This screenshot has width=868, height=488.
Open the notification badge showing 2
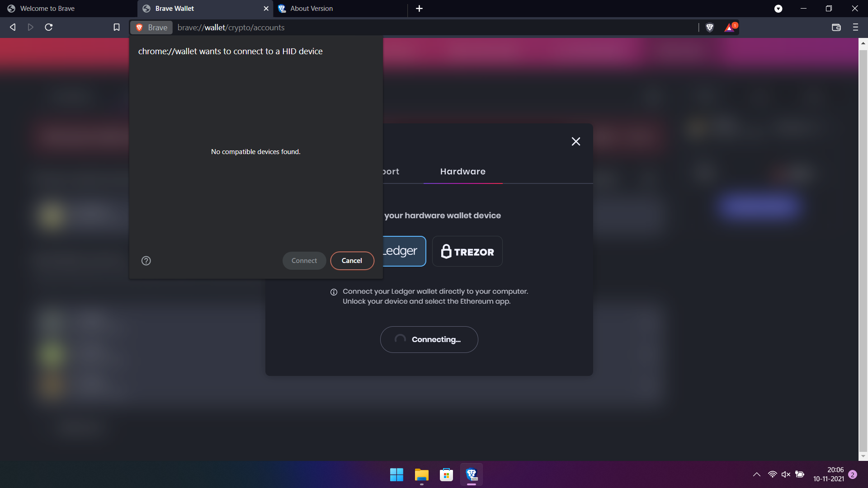[x=853, y=474]
